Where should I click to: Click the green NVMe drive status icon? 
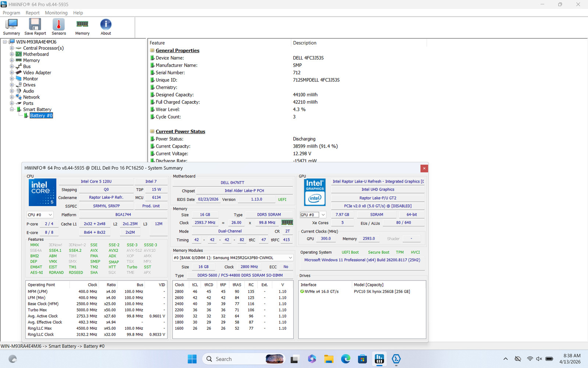pos(302,291)
